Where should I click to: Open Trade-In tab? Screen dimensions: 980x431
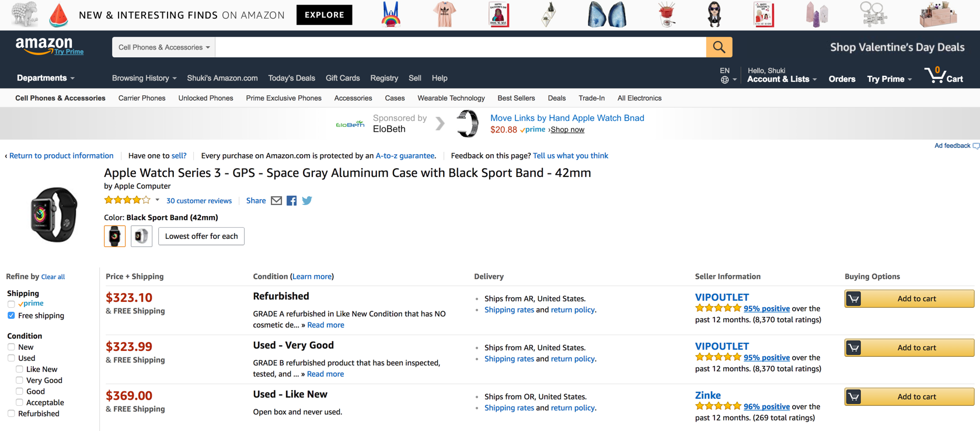pos(591,98)
